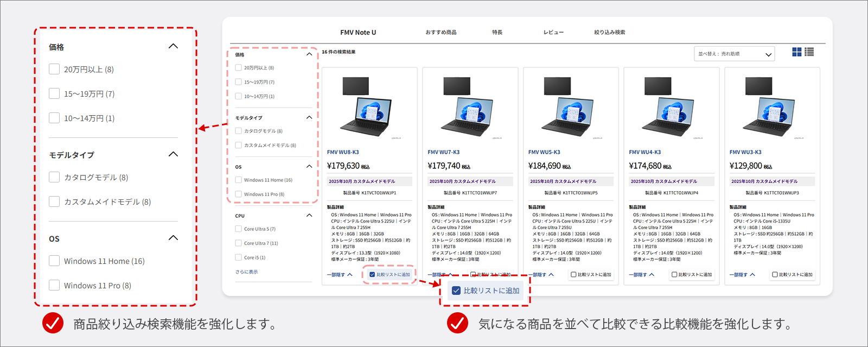Check the Core i5 (1) filter
The width and height of the screenshot is (868, 347).
(x=239, y=257)
